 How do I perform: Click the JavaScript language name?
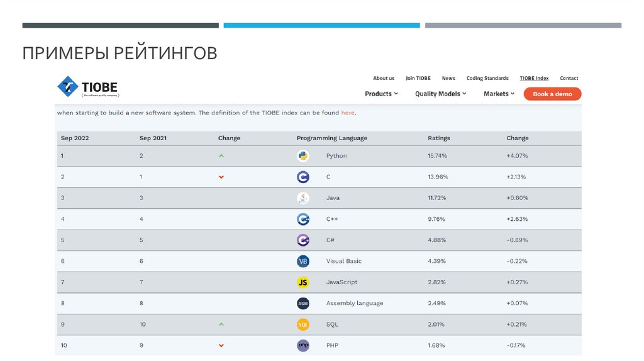click(341, 282)
